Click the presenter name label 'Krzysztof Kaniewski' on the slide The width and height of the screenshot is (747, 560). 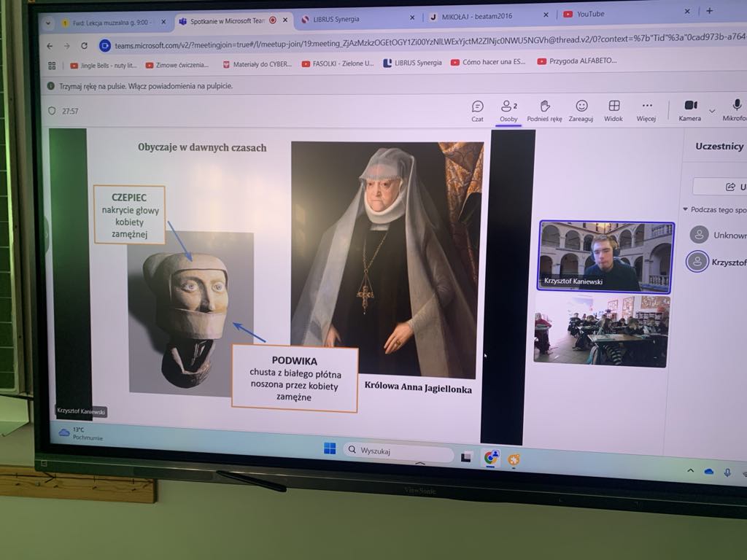(x=81, y=411)
